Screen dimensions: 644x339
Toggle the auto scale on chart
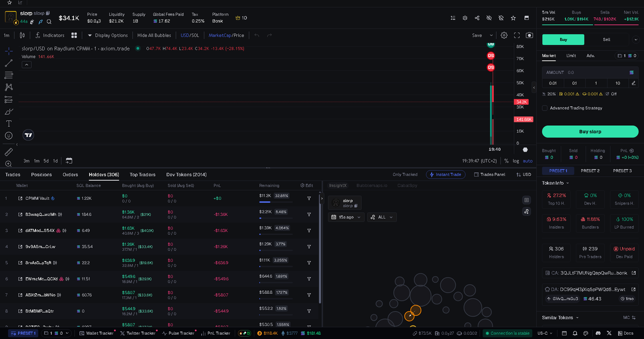pyautogui.click(x=528, y=161)
